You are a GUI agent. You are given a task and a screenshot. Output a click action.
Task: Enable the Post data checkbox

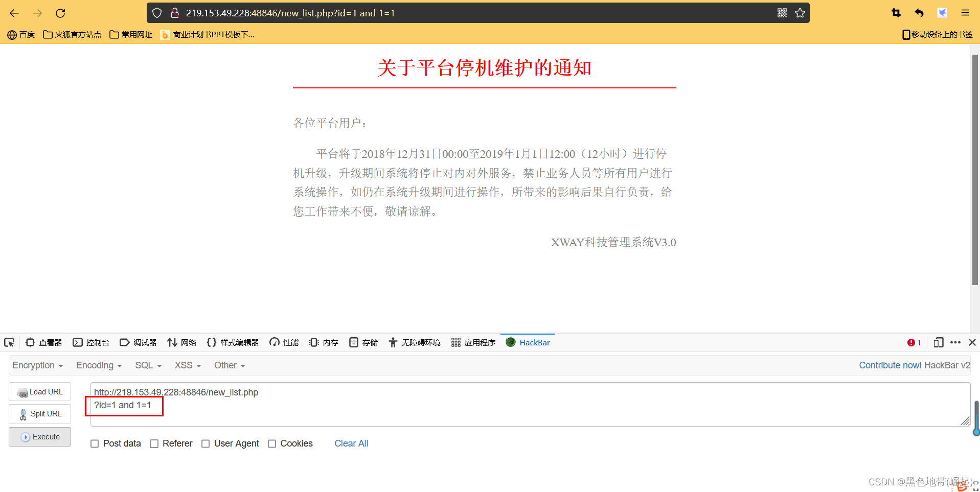pos(95,443)
